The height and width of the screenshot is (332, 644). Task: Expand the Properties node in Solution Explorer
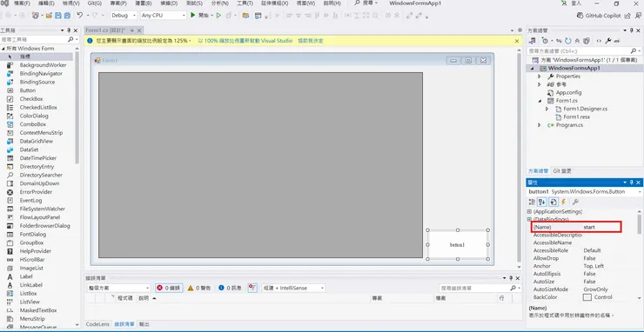[540, 76]
